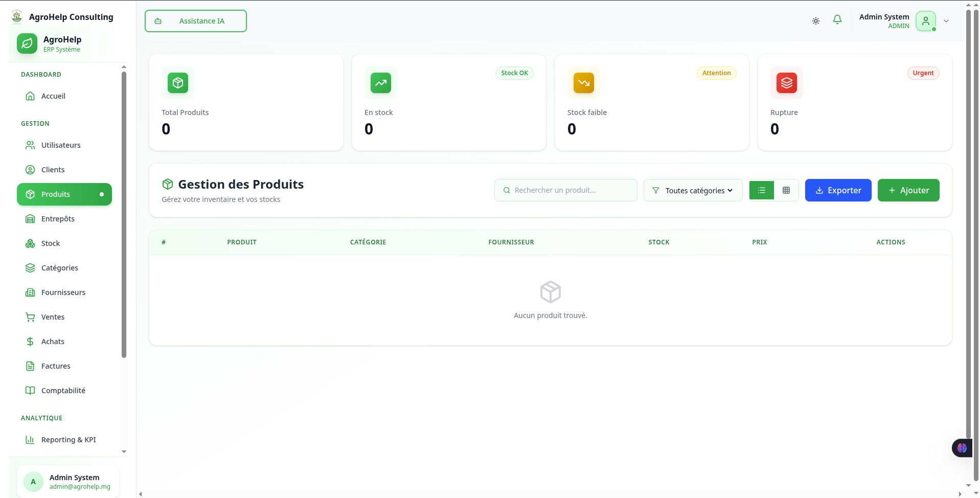The image size is (980, 498).
Task: Open the floating AI assistant bubble
Action: (962, 448)
